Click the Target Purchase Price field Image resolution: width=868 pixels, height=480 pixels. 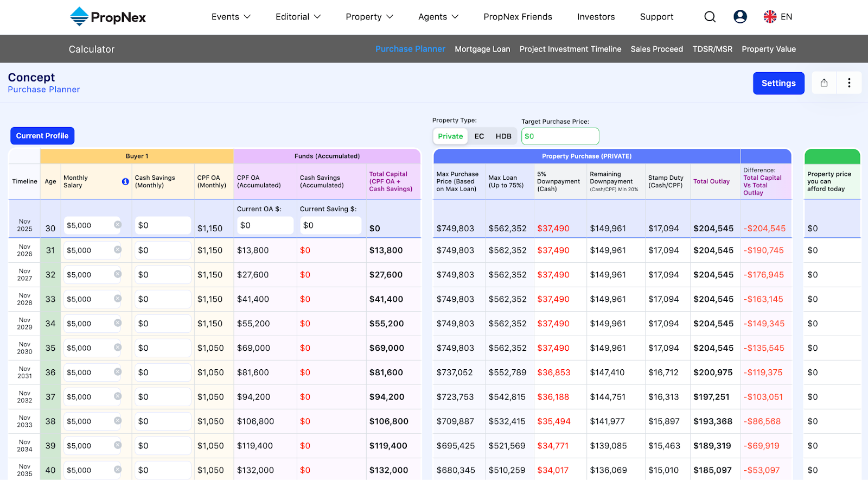click(560, 136)
